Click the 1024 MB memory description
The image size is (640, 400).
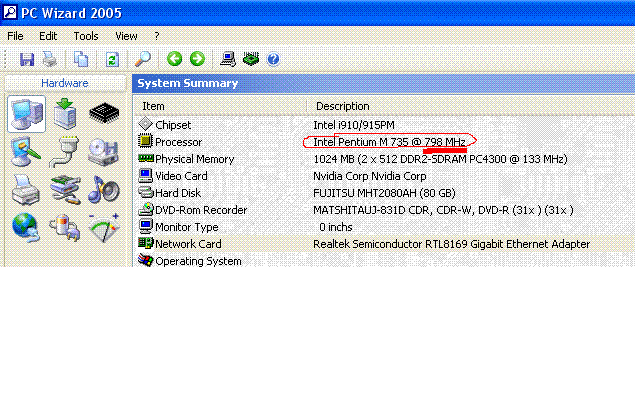[x=440, y=159]
